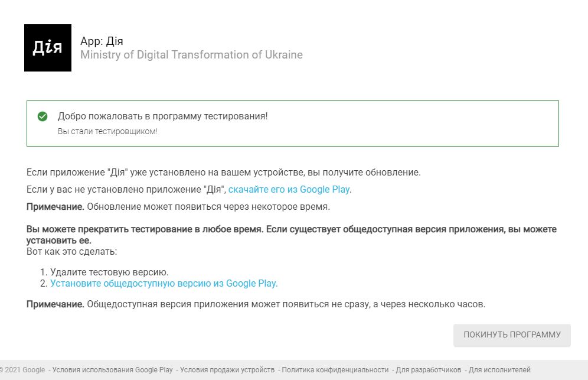Click the 'App: Дія' title
This screenshot has width=588, height=380.
pyautogui.click(x=102, y=41)
